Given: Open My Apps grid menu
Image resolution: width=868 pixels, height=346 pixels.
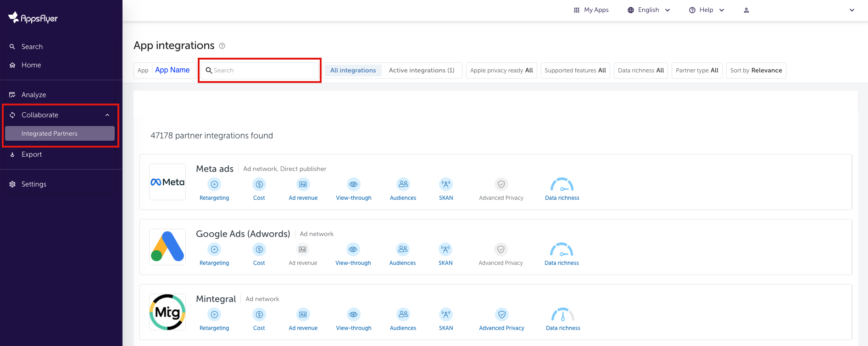Looking at the screenshot, I should click(591, 10).
